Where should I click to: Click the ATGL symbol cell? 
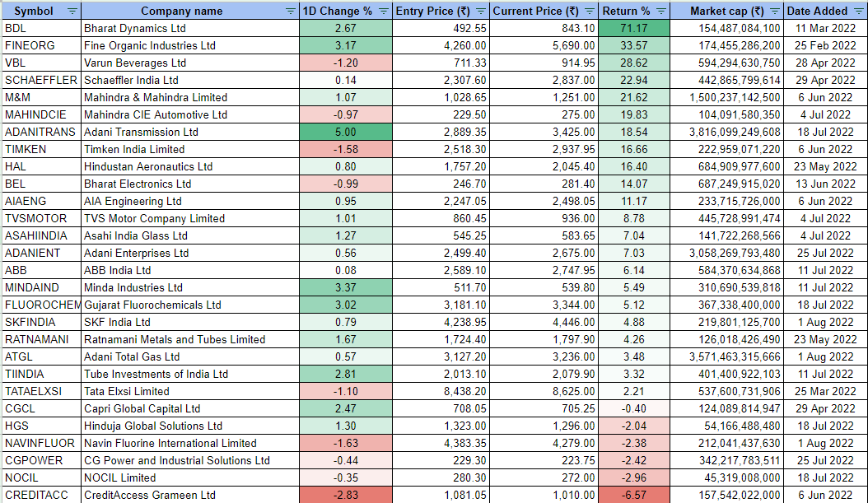click(41, 357)
